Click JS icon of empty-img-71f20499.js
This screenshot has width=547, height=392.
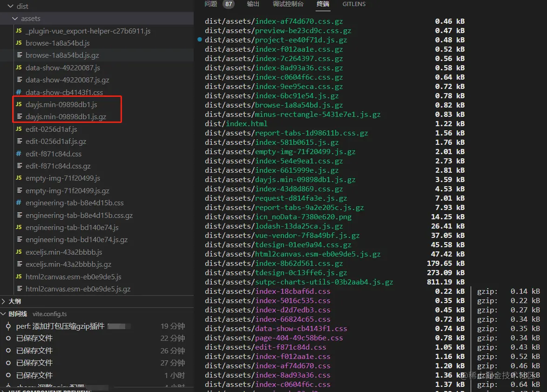click(x=19, y=178)
